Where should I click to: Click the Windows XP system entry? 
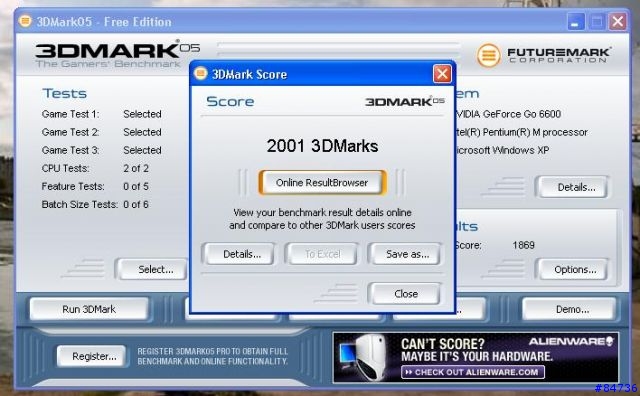click(502, 150)
